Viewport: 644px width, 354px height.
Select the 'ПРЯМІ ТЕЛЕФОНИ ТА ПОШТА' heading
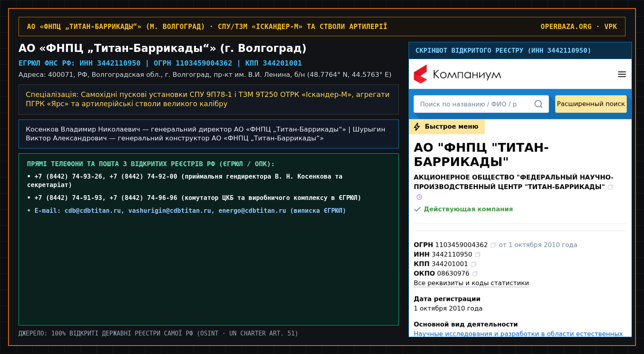[x=151, y=164]
